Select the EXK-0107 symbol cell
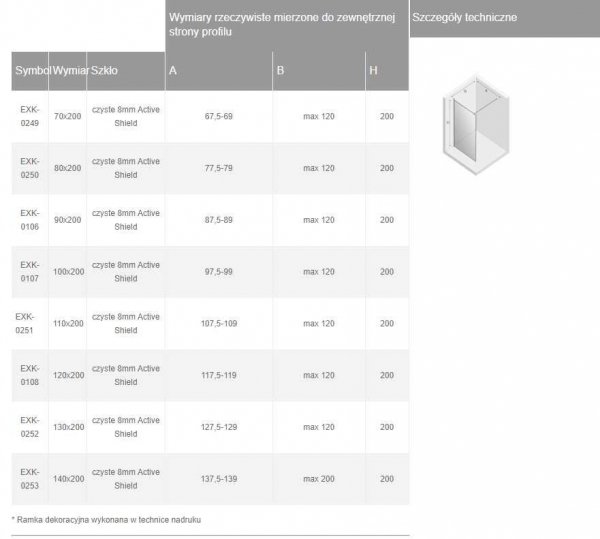Viewport: 600px width, 539px height. pos(30,272)
